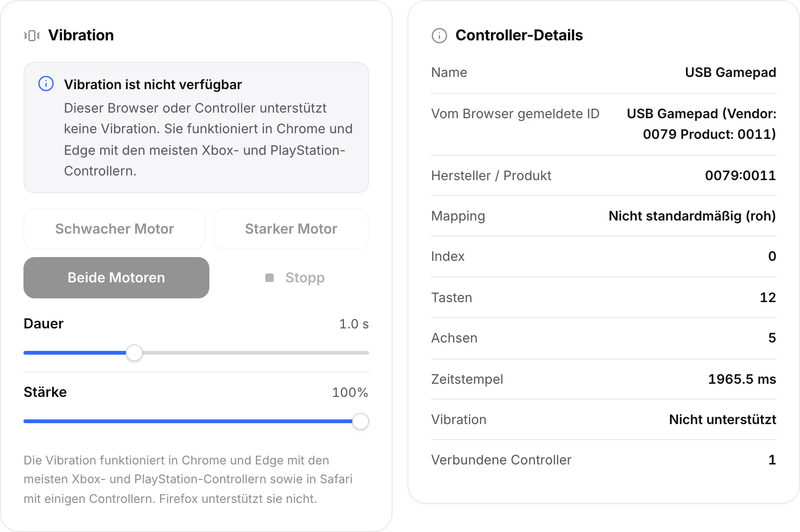Image resolution: width=800 pixels, height=532 pixels.
Task: Click the square stop icon beside Stopp
Action: (x=269, y=278)
